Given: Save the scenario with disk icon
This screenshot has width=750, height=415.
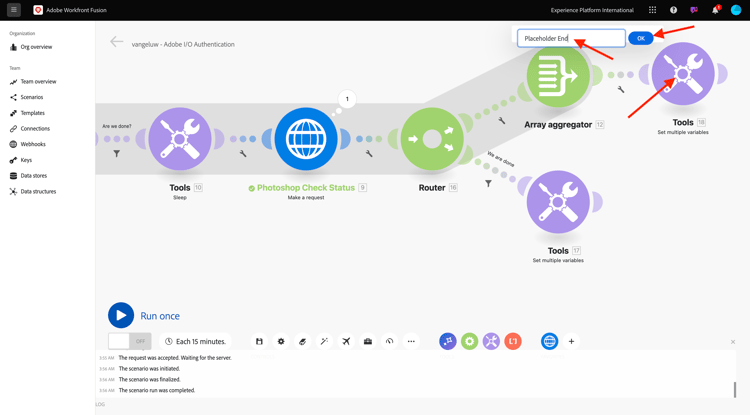Looking at the screenshot, I should [259, 341].
